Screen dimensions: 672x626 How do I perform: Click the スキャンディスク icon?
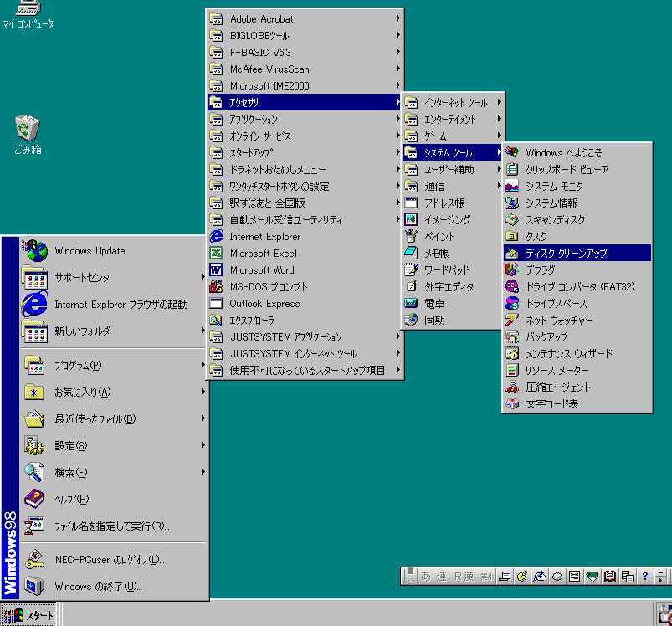pyautogui.click(x=512, y=219)
